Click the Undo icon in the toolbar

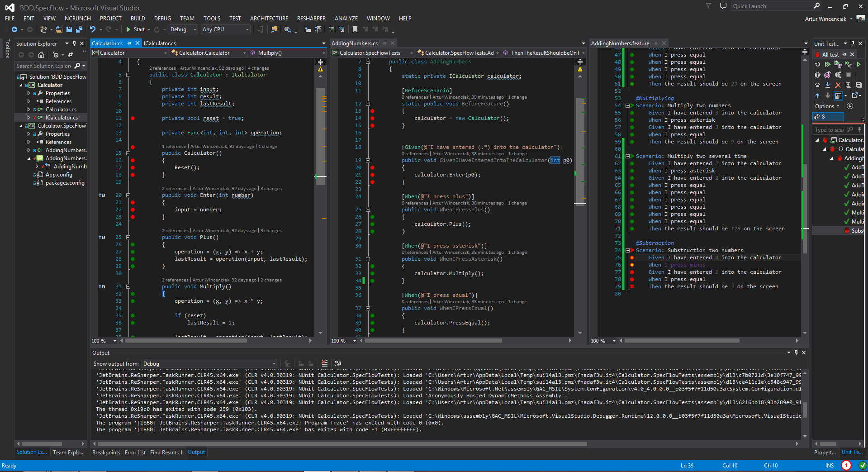click(93, 29)
